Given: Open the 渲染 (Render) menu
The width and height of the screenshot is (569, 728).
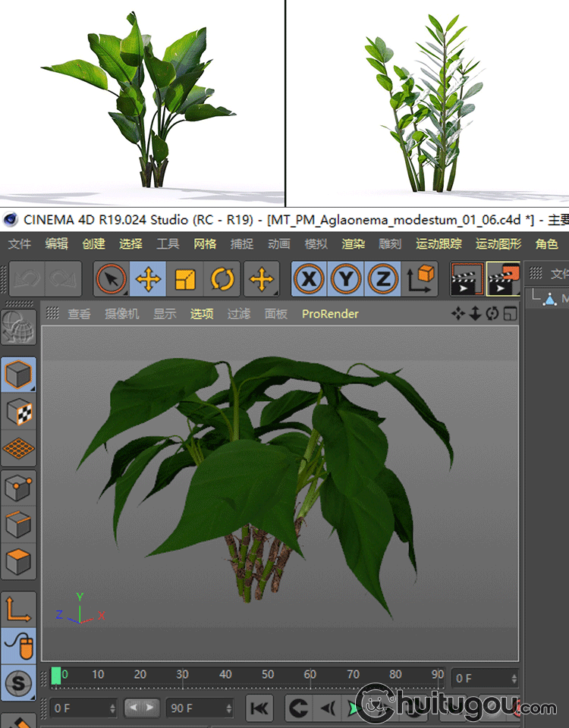Looking at the screenshot, I should [354, 243].
